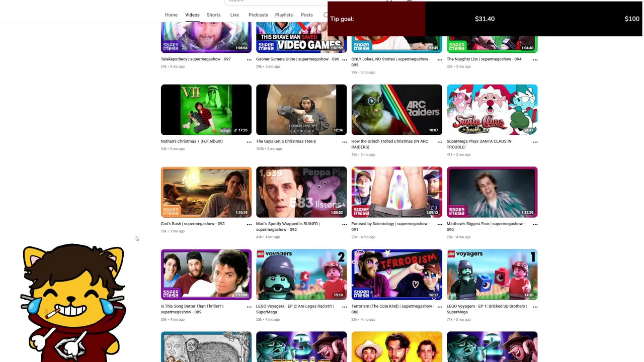Play the God's Bush episode thumbnail
Screen dimensions: 644x362
pos(206,192)
